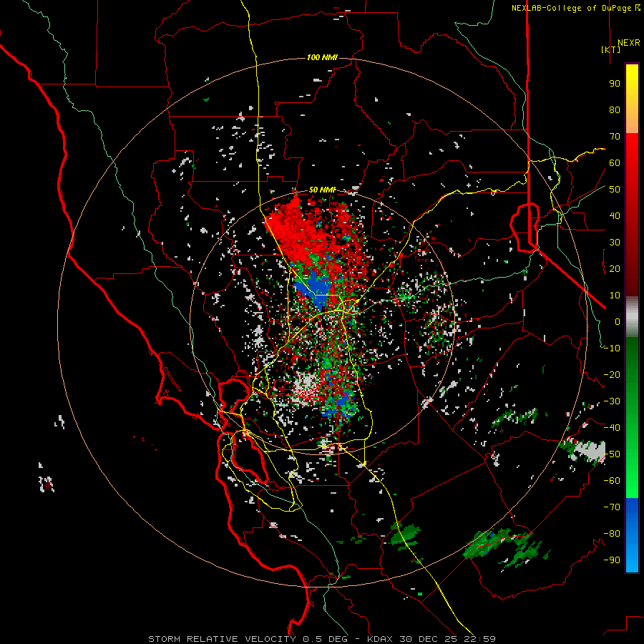Select the positive 30 knot scale label
Image resolution: width=644 pixels, height=644 pixels.
[615, 243]
